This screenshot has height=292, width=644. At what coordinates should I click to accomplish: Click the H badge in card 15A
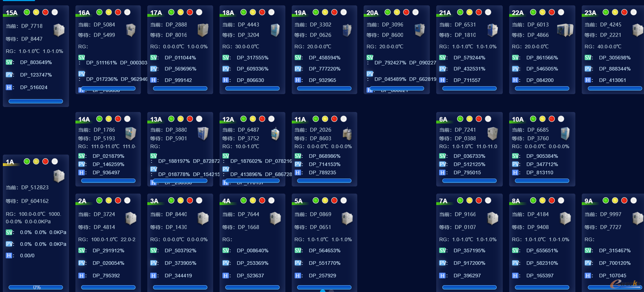coord(9,87)
